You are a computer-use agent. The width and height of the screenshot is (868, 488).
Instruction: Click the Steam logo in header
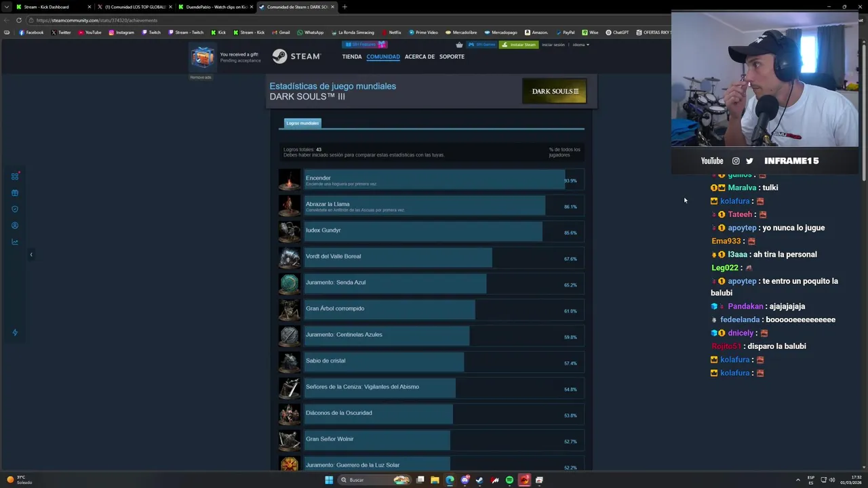(296, 56)
